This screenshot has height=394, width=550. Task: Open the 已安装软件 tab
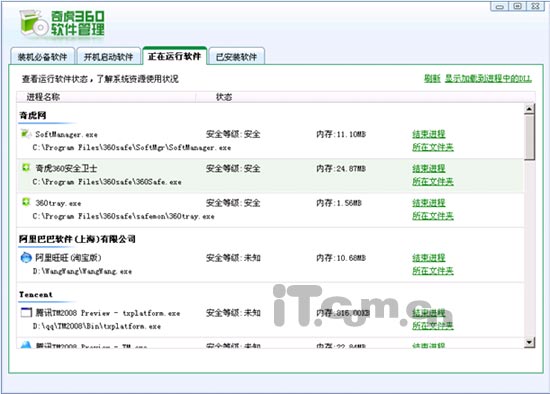(x=236, y=57)
